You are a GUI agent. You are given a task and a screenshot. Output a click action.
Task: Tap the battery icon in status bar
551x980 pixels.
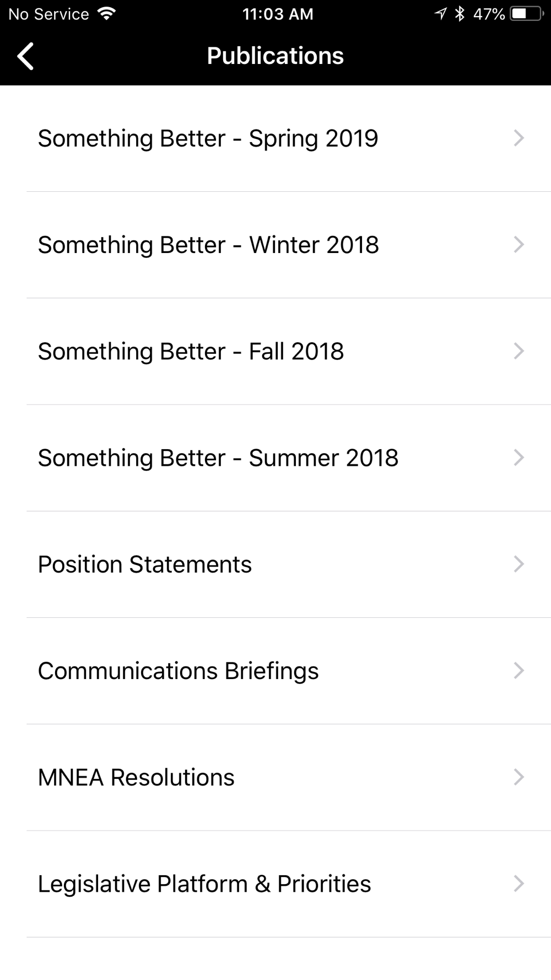(526, 14)
